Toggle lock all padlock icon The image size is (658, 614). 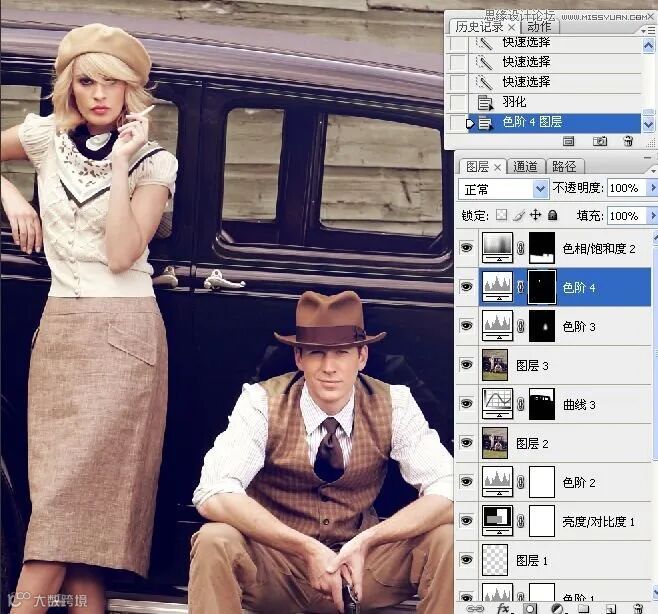[x=553, y=215]
